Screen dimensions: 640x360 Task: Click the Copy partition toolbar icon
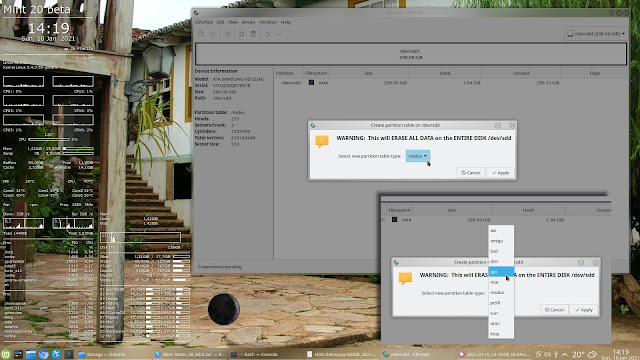pos(241,34)
